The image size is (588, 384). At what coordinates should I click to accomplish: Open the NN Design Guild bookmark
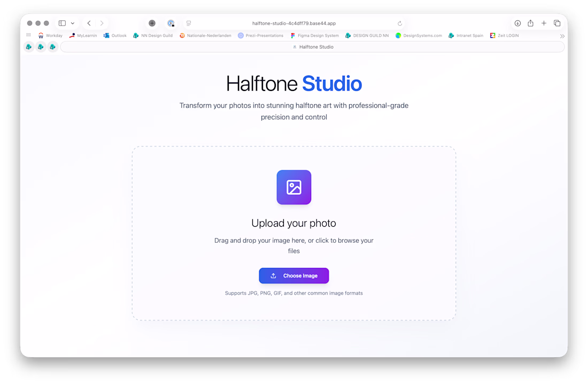(x=153, y=36)
